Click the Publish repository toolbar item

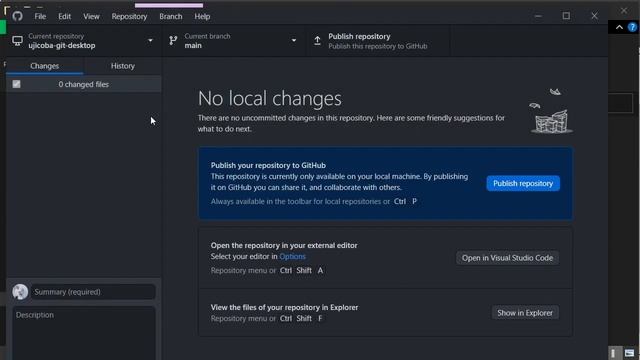pyautogui.click(x=378, y=41)
